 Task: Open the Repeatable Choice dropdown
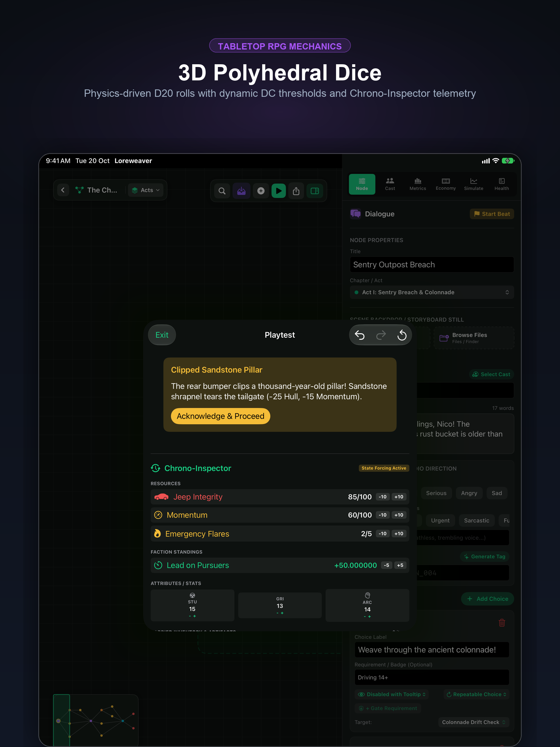pyautogui.click(x=476, y=694)
